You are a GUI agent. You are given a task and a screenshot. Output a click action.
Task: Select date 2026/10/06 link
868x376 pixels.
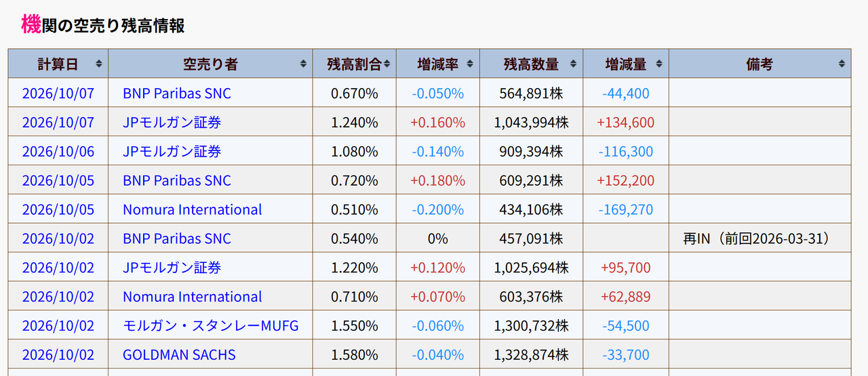(58, 152)
